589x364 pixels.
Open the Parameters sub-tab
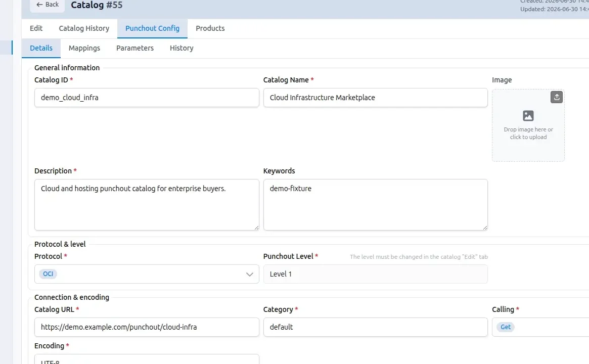point(135,48)
